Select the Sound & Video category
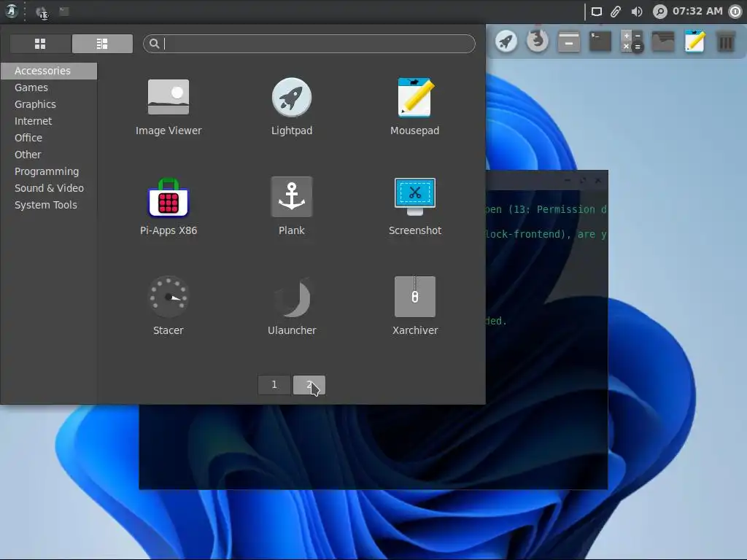The height and width of the screenshot is (560, 747). [x=49, y=188]
